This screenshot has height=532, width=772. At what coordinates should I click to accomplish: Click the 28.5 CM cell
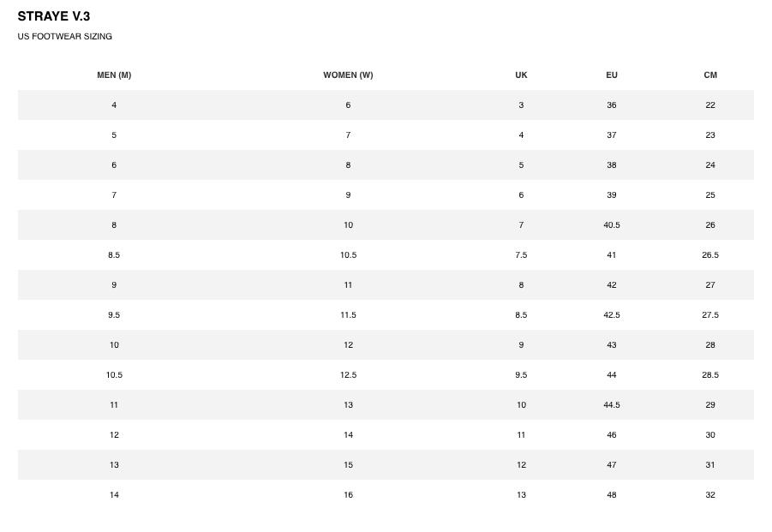pyautogui.click(x=710, y=375)
